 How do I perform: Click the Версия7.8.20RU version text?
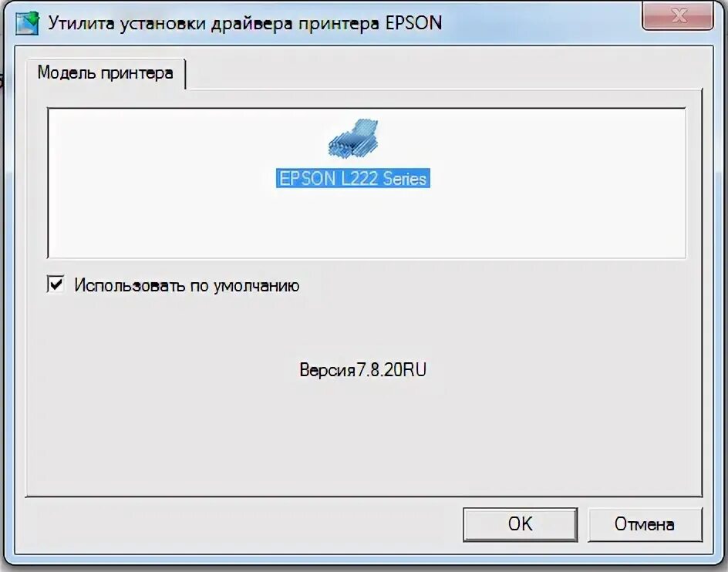[362, 370]
